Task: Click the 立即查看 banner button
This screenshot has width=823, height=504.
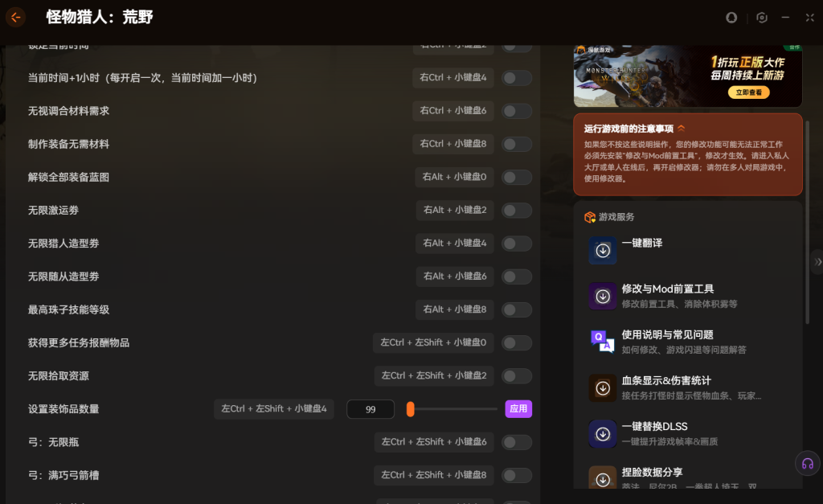Action: point(747,92)
